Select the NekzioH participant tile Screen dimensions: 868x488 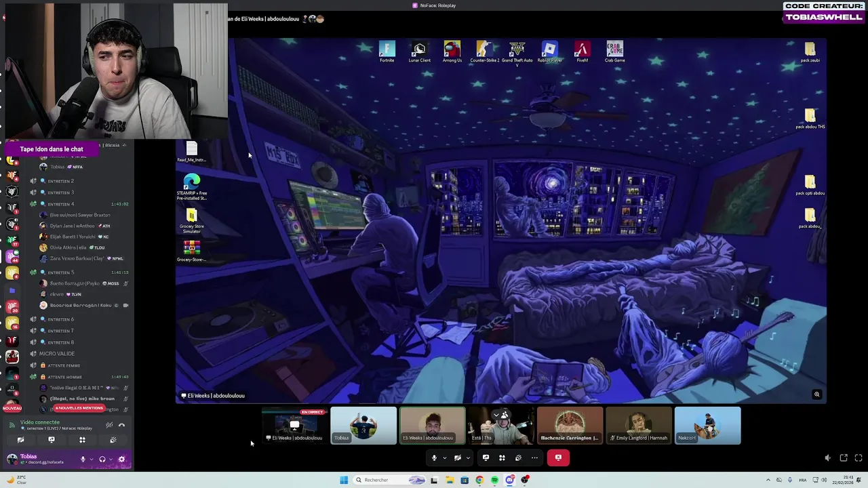coord(707,426)
